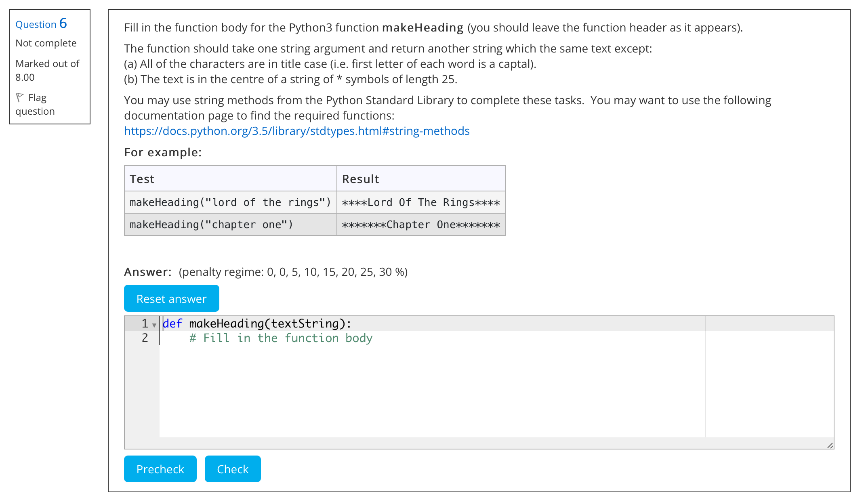Click the Lord Of The Rings result cell
The height and width of the screenshot is (504, 866).
[x=420, y=202]
